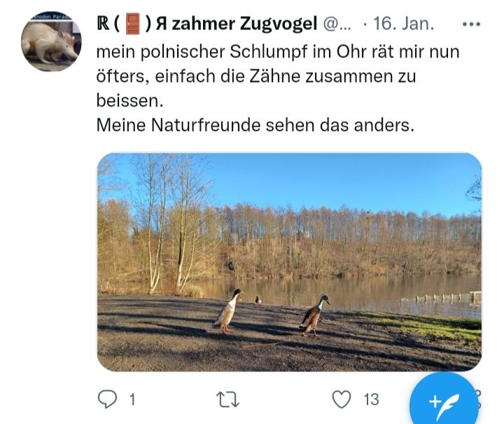Viewport: 504px width, 424px height.
Task: Click the truncated @ handle next to name
Action: [x=337, y=24]
